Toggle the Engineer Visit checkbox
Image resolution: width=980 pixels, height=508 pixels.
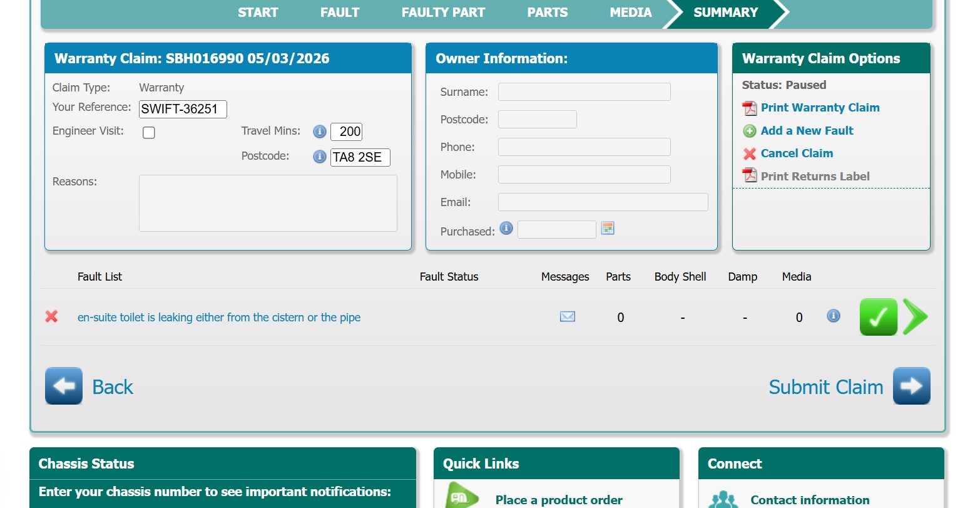149,132
